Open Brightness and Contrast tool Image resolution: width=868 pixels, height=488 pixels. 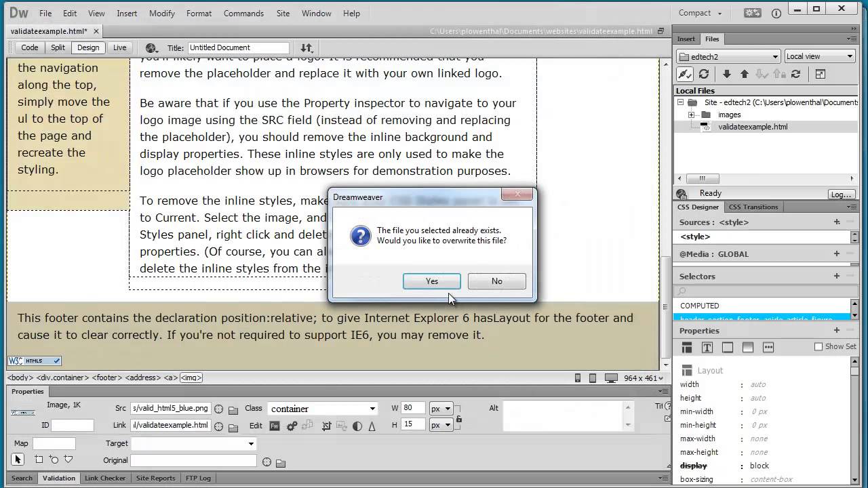pos(357,426)
